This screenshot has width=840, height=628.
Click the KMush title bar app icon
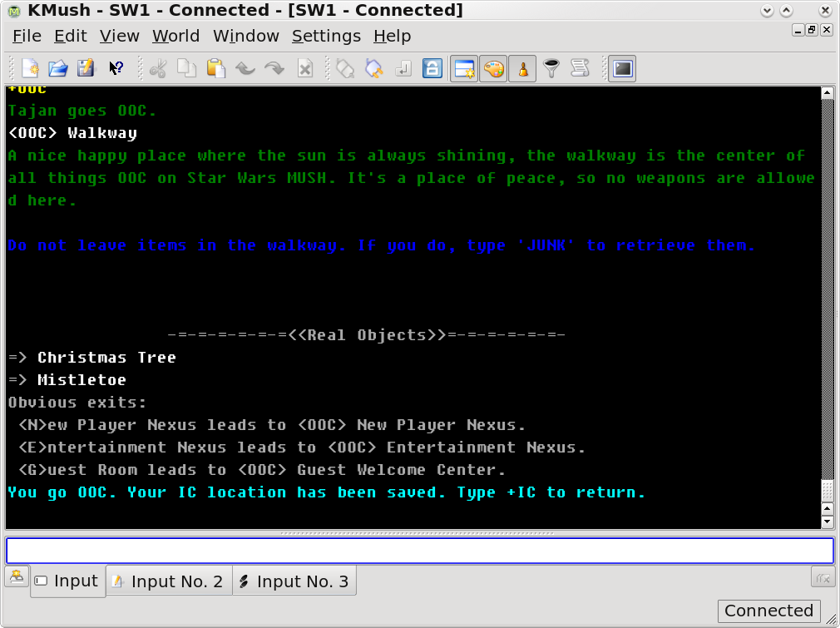[14, 11]
